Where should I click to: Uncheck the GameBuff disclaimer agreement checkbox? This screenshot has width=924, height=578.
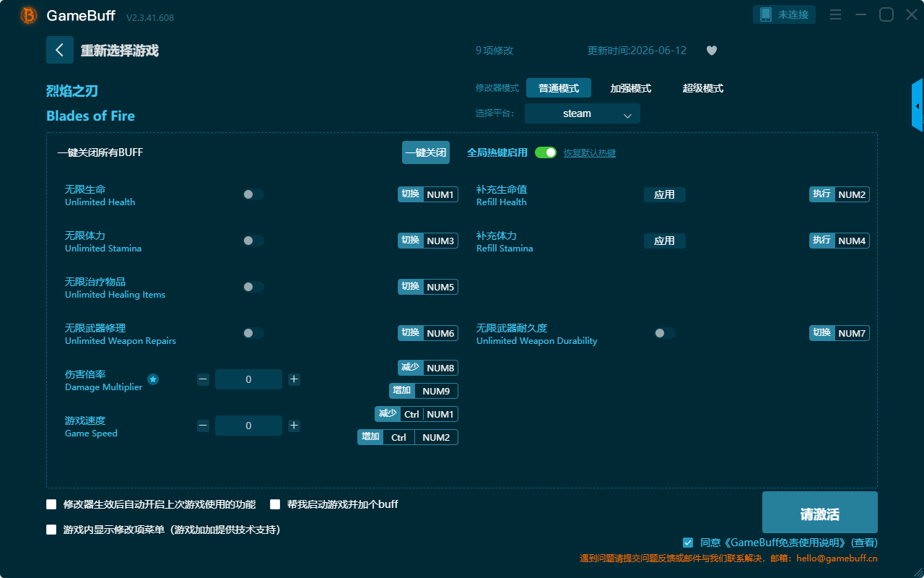point(688,543)
